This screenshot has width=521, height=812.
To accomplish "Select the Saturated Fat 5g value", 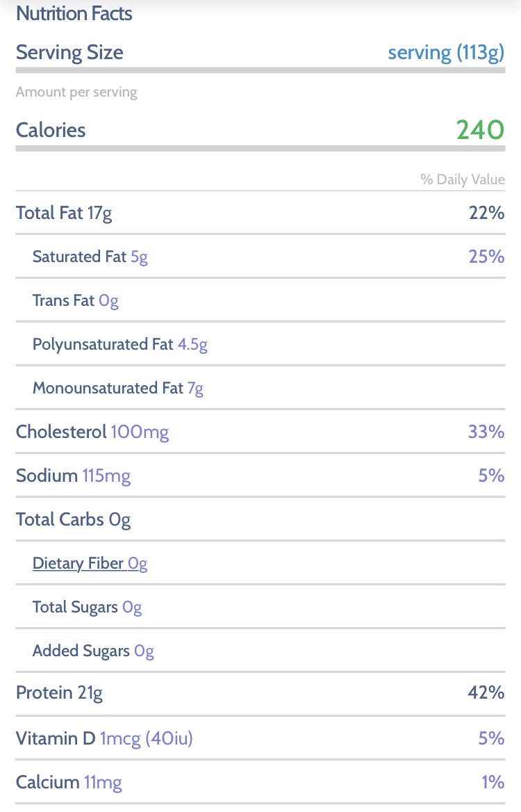I will pos(139,257).
